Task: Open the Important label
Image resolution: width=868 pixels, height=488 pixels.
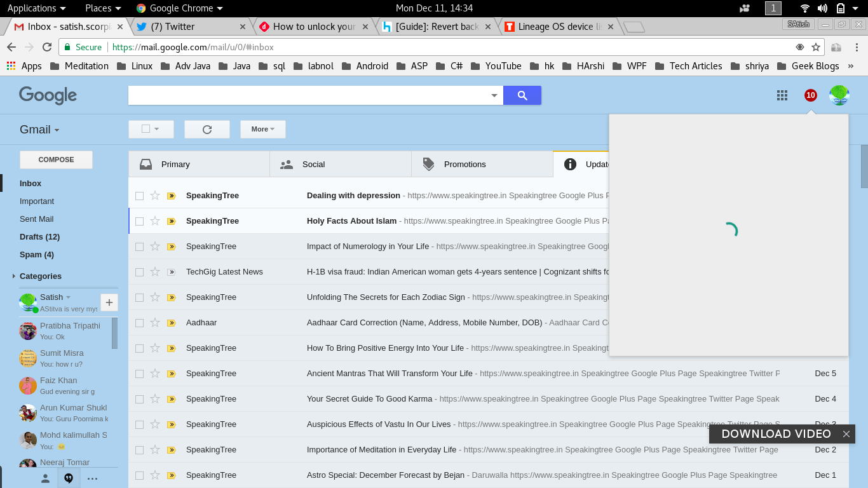Action: [x=37, y=201]
